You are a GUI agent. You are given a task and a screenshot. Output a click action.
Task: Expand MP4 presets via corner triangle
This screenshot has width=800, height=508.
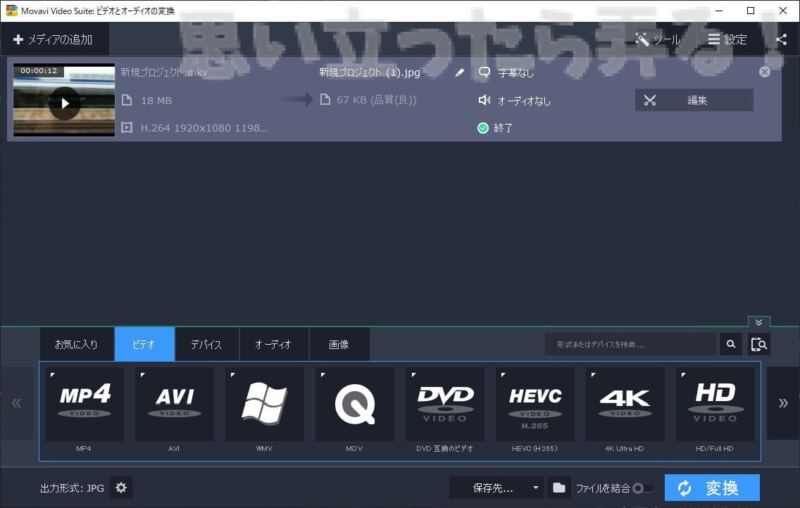point(52,375)
